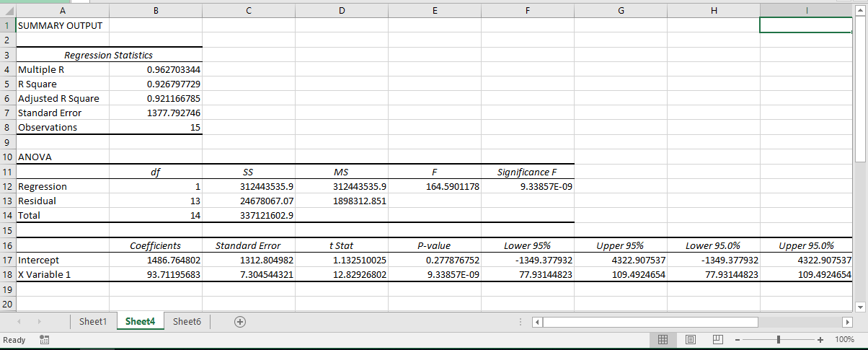The image size is (868, 350).
Task: Open the Sheet1 tab
Action: point(92,322)
